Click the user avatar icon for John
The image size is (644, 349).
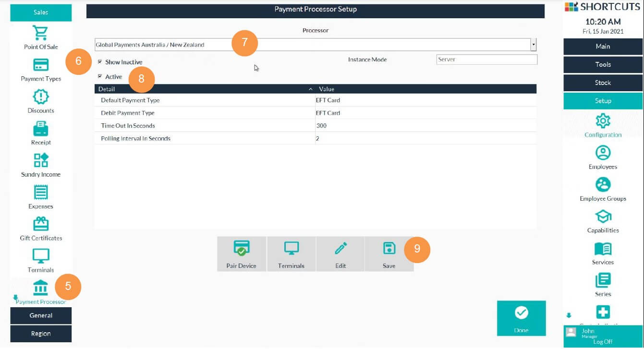click(x=571, y=332)
